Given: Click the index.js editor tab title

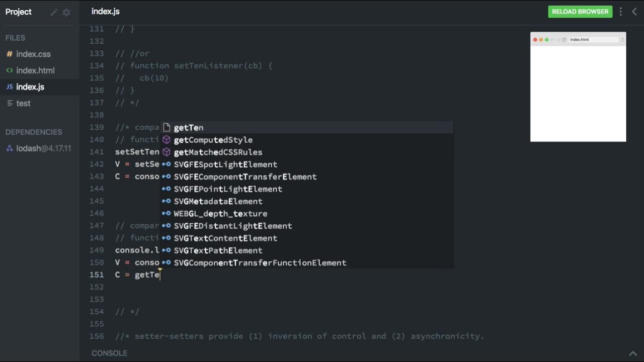Looking at the screenshot, I should coord(106,12).
